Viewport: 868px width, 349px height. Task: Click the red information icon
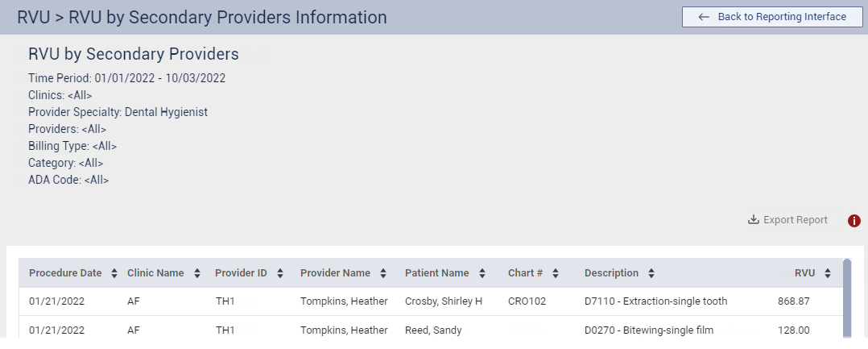pyautogui.click(x=854, y=221)
